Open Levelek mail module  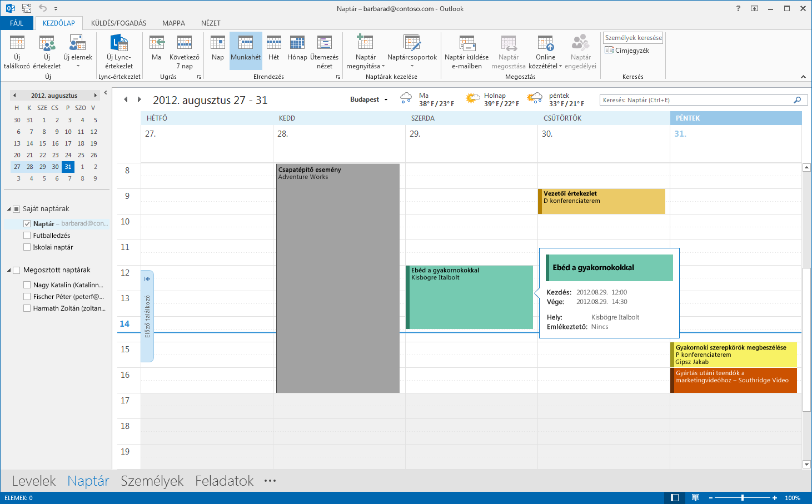(x=34, y=481)
